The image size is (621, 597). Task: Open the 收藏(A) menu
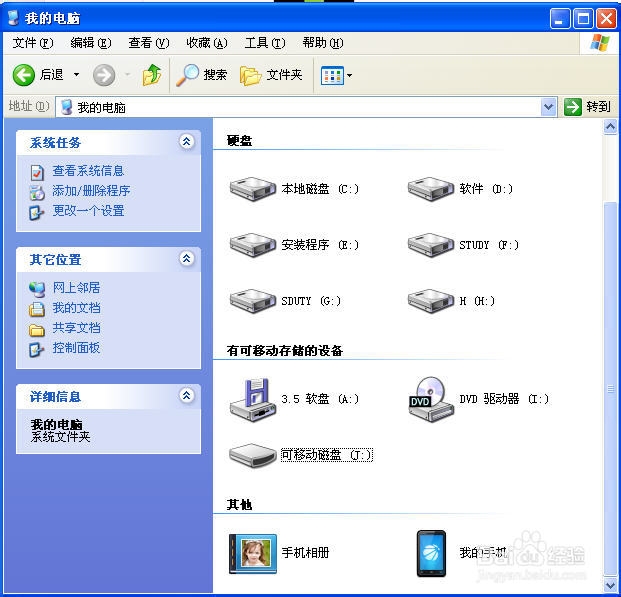tap(207, 42)
